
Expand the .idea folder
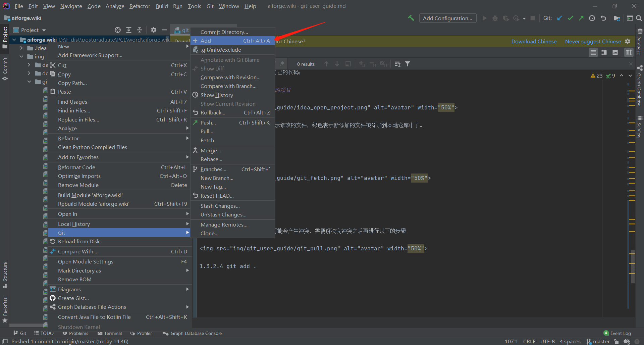pos(21,48)
